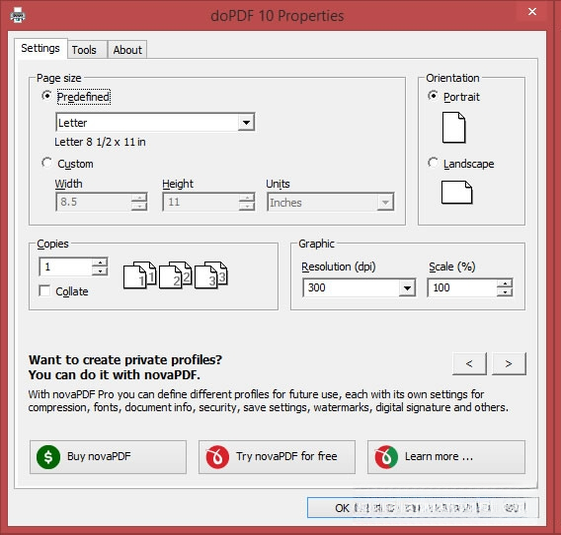This screenshot has height=535, width=561.
Task: Click the Buy novaPDF button
Action: [108, 457]
